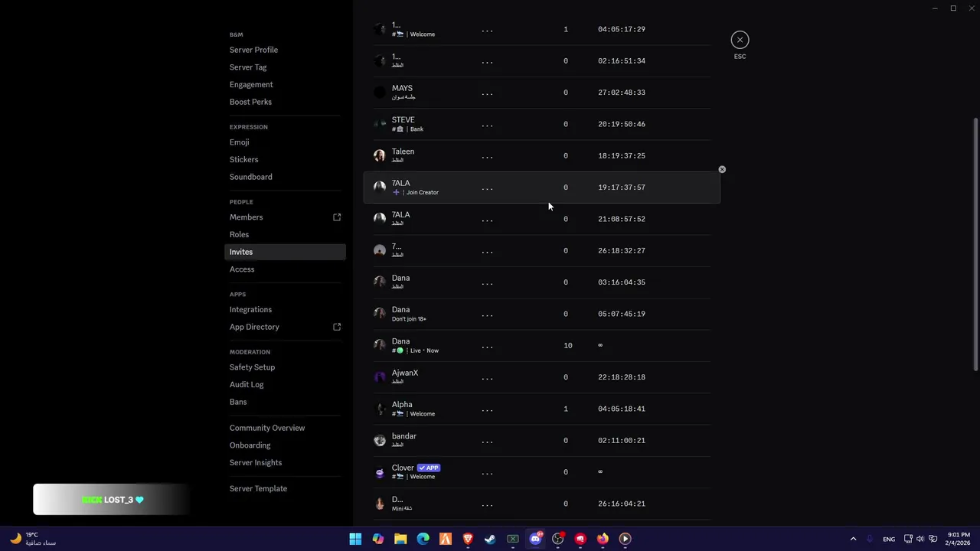The image size is (980, 551).
Task: Open Members external link icon
Action: (x=337, y=217)
